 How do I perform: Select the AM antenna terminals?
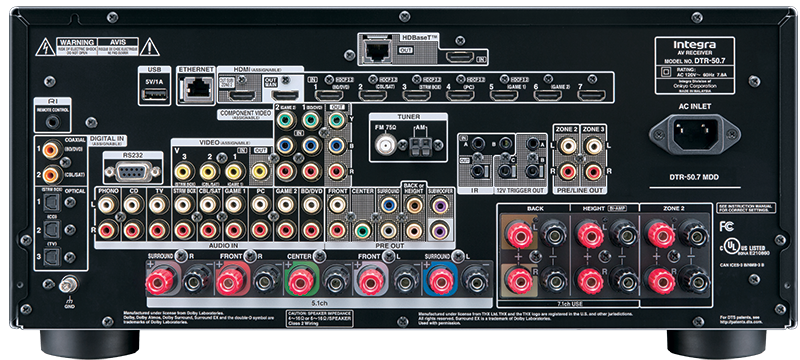click(420, 147)
